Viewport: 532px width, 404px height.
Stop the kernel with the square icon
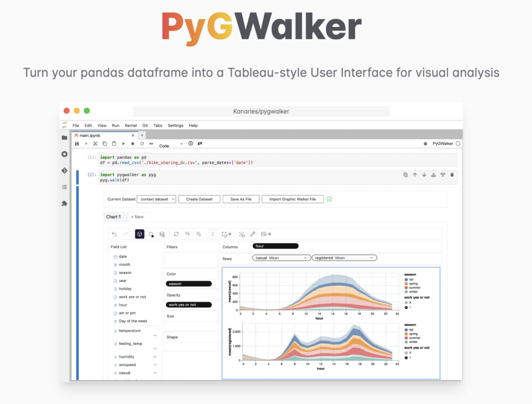[133, 144]
